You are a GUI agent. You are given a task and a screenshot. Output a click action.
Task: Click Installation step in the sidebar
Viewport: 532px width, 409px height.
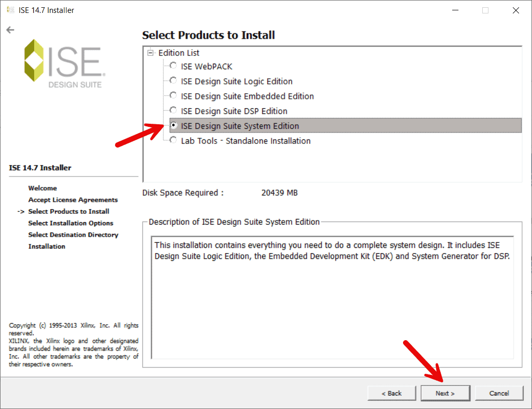point(47,246)
